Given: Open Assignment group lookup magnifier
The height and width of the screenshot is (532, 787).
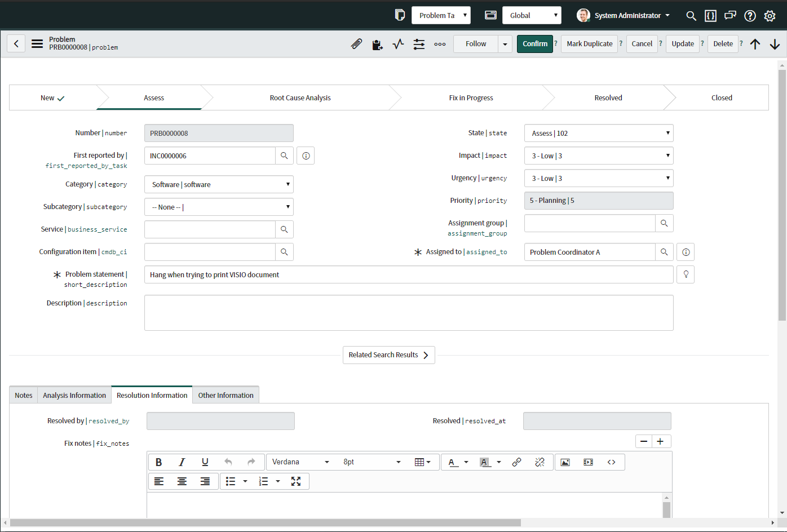Looking at the screenshot, I should 664,223.
